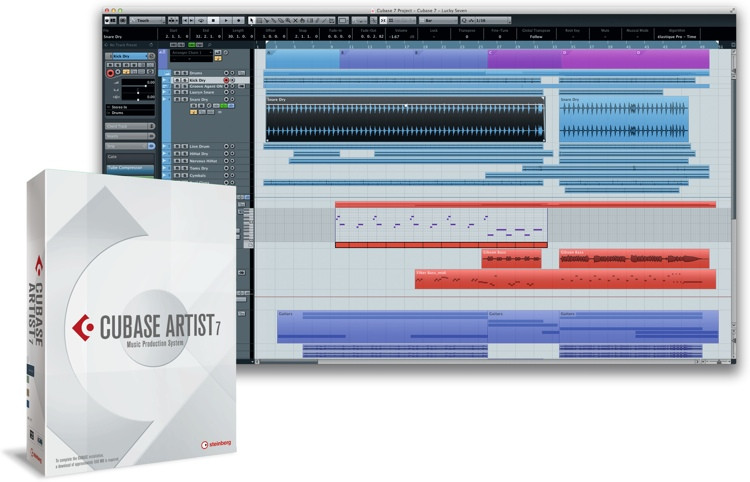Viewport: 750px width, 482px height.
Task: Mute the Cymbals track
Action: [x=176, y=175]
